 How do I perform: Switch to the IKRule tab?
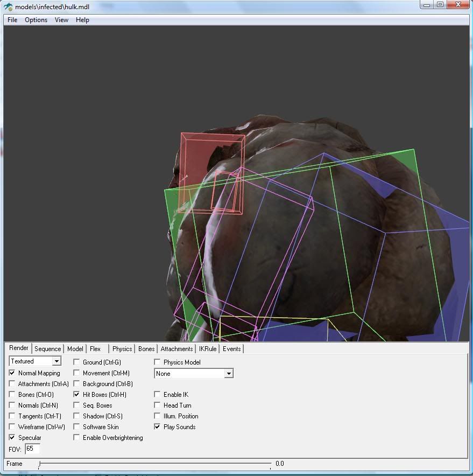click(208, 349)
